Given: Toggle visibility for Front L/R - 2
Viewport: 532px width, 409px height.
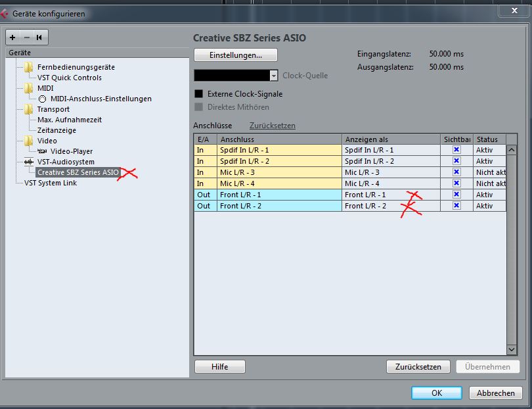Looking at the screenshot, I should (x=456, y=206).
